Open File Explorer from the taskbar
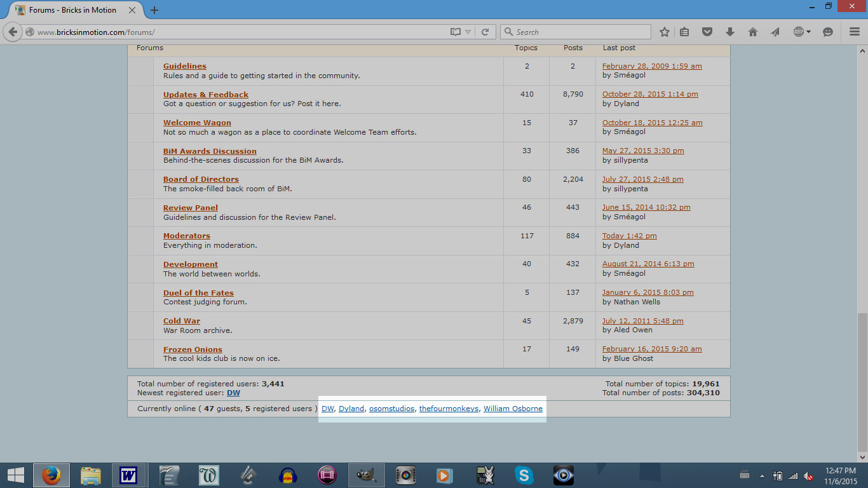The image size is (868, 488). [91, 475]
